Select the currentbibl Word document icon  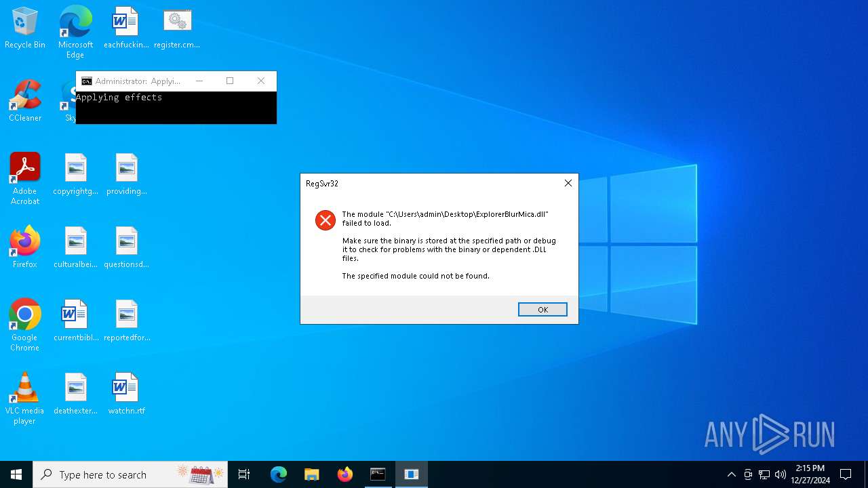75,321
